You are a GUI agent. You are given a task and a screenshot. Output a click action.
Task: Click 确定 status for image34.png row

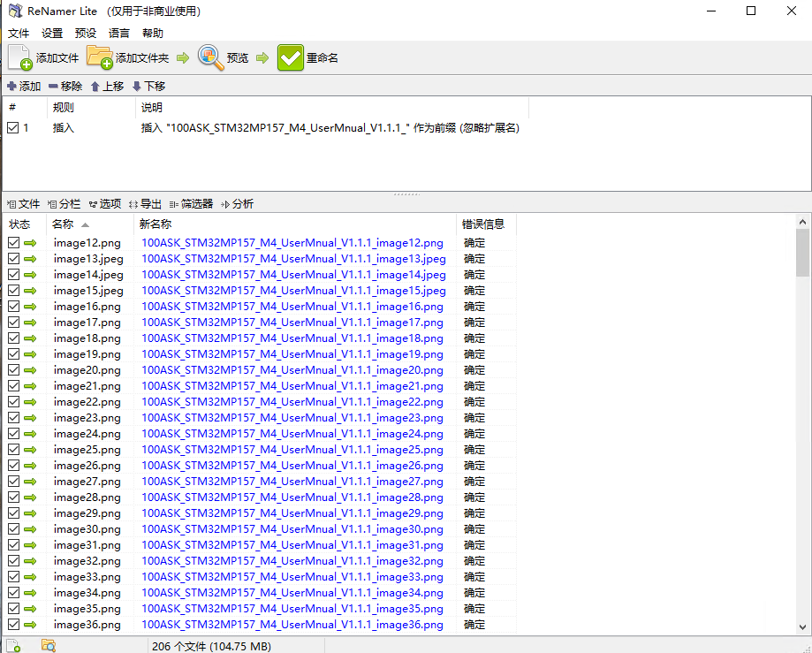pos(474,593)
